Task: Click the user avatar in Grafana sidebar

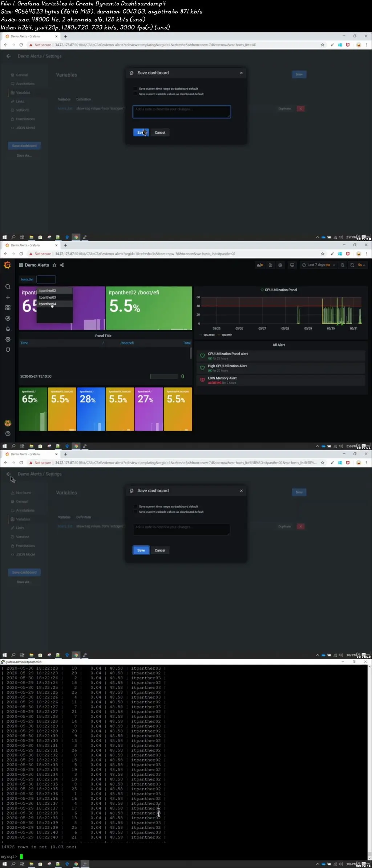Action: (8, 423)
